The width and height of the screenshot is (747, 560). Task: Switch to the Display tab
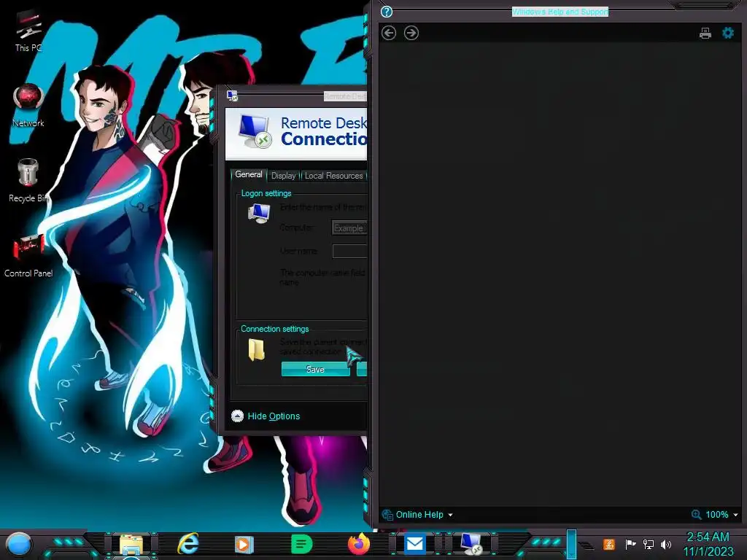click(284, 176)
